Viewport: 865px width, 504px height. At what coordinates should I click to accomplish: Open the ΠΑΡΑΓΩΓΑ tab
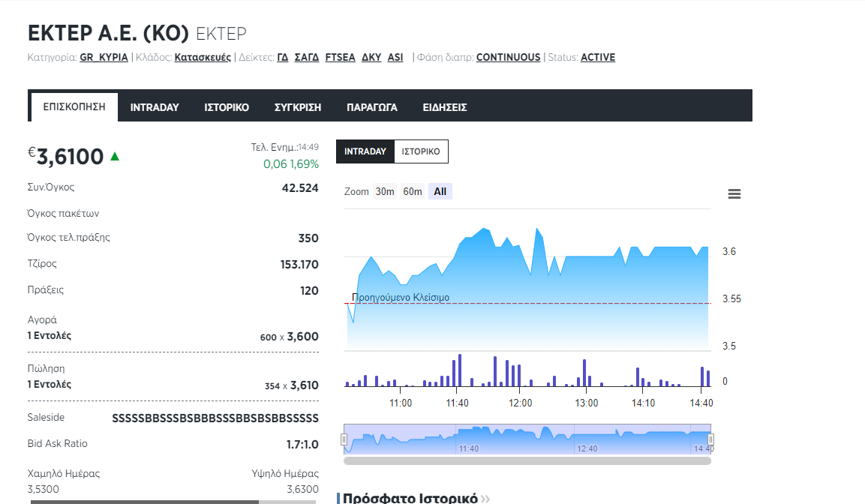click(372, 107)
